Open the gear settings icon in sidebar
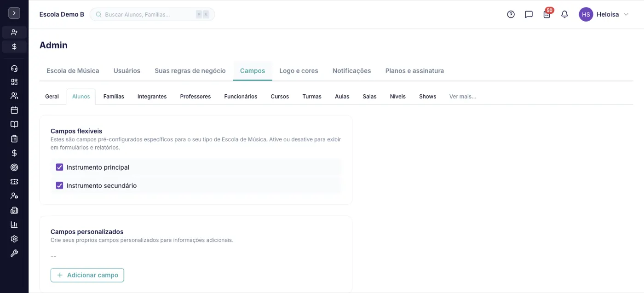Image resolution: width=644 pixels, height=293 pixels. tap(14, 239)
